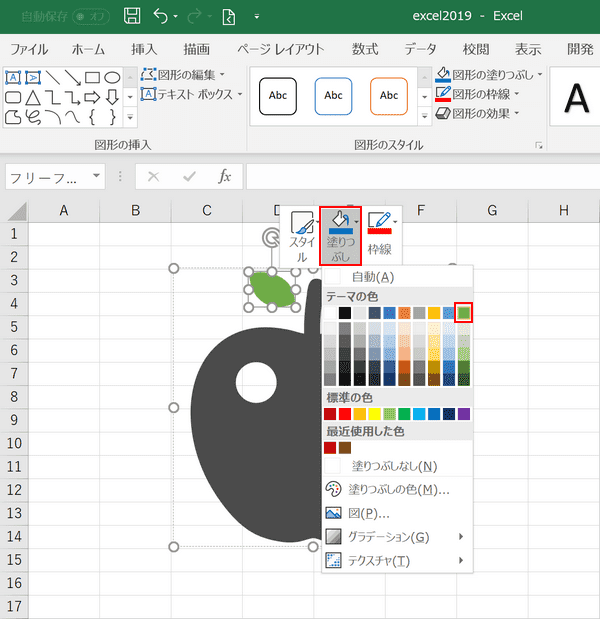Click the rotation handle above the leaf
This screenshot has width=600, height=619.
(x=271, y=237)
